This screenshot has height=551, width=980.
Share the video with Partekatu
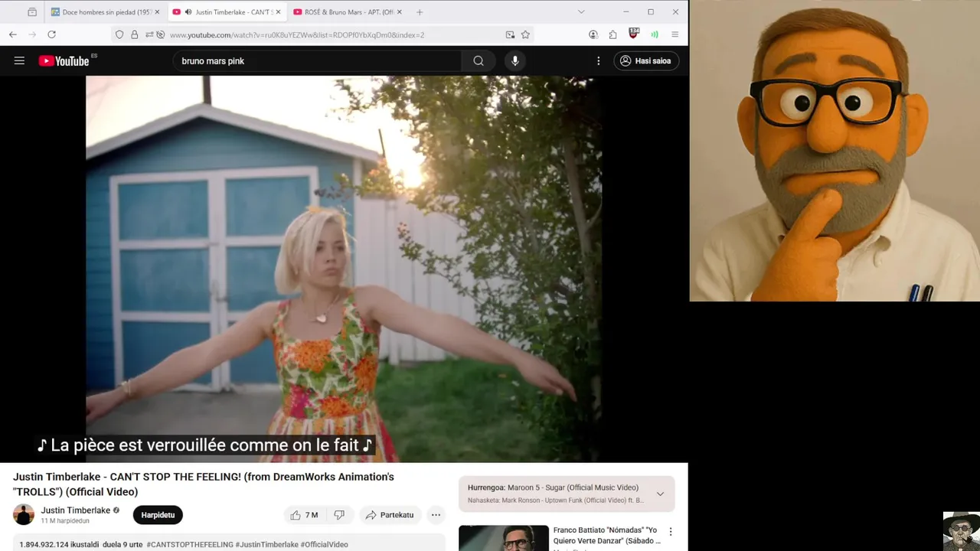(390, 515)
